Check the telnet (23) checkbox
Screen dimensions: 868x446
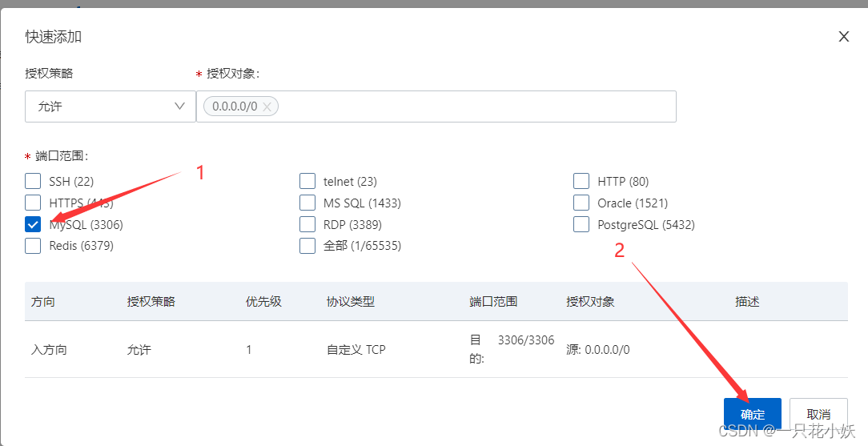tap(307, 181)
